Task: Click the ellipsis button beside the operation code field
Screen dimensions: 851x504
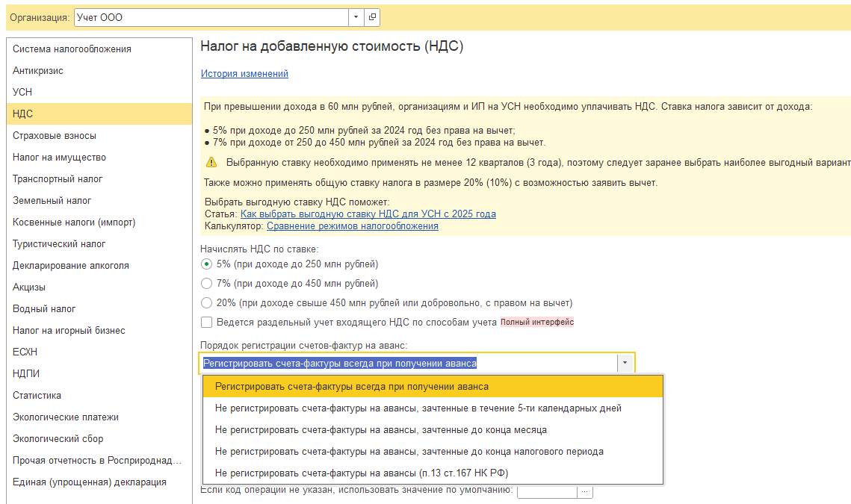Action: (x=585, y=491)
